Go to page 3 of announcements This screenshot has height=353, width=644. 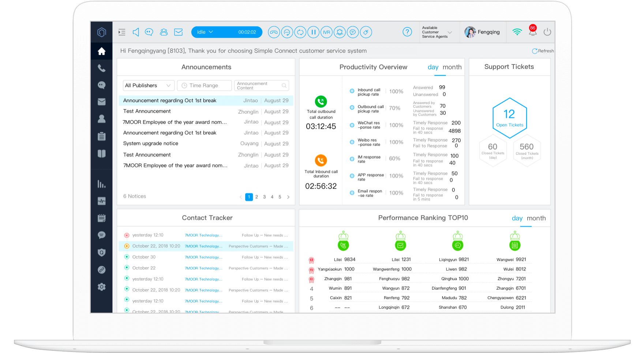pos(264,197)
